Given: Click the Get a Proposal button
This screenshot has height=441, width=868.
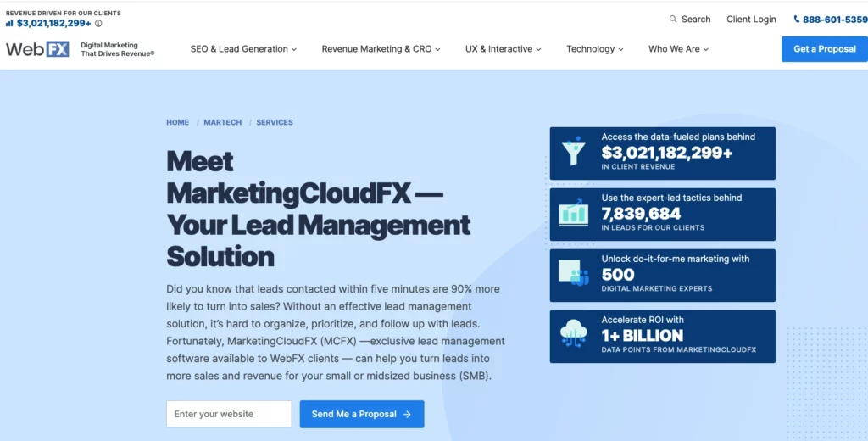Looking at the screenshot, I should 824,48.
